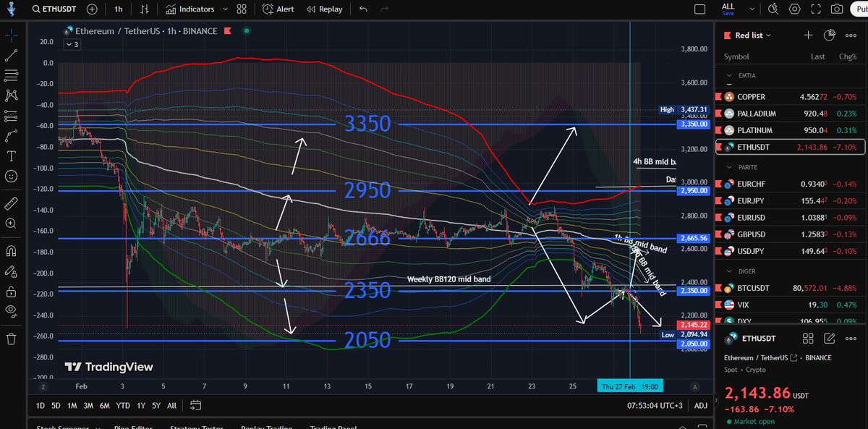Select the crosshair cursor tool
The image size is (868, 429).
[11, 35]
